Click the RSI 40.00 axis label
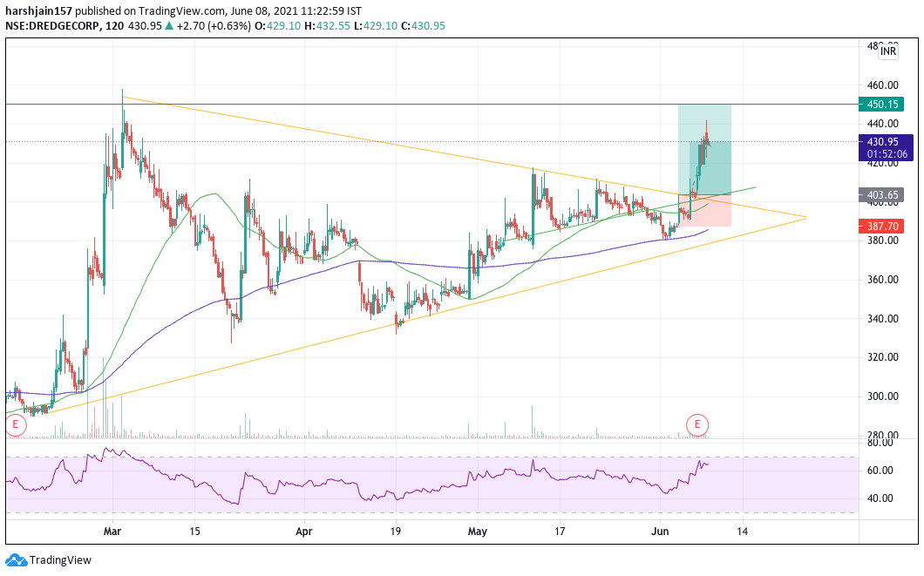This screenshot has height=576, width=924. tap(880, 498)
